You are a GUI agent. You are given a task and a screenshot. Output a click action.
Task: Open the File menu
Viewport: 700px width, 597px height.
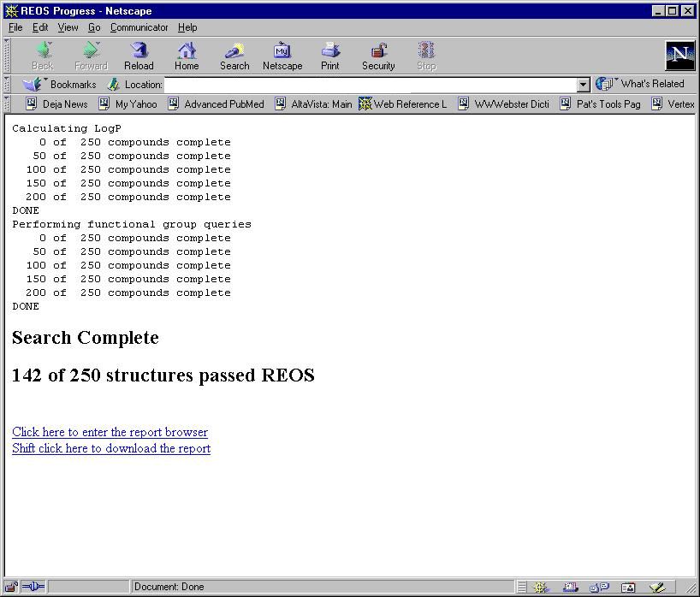click(x=15, y=27)
